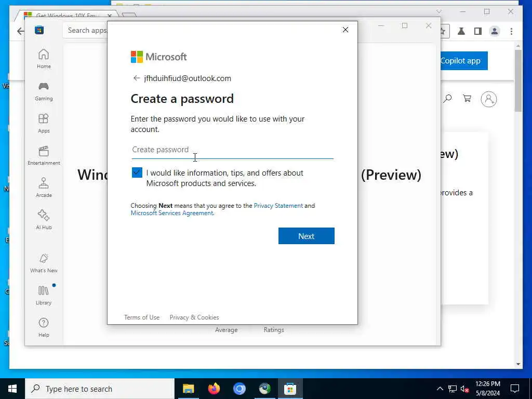
Task: Click the Average label in Store page
Action: pos(227,330)
